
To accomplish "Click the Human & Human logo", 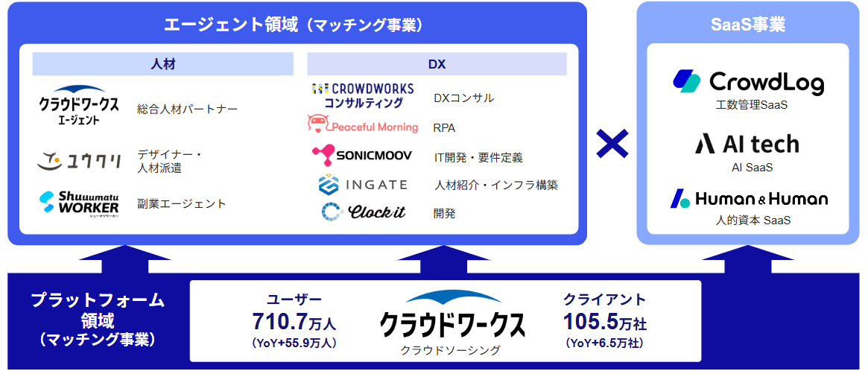I will click(x=749, y=199).
